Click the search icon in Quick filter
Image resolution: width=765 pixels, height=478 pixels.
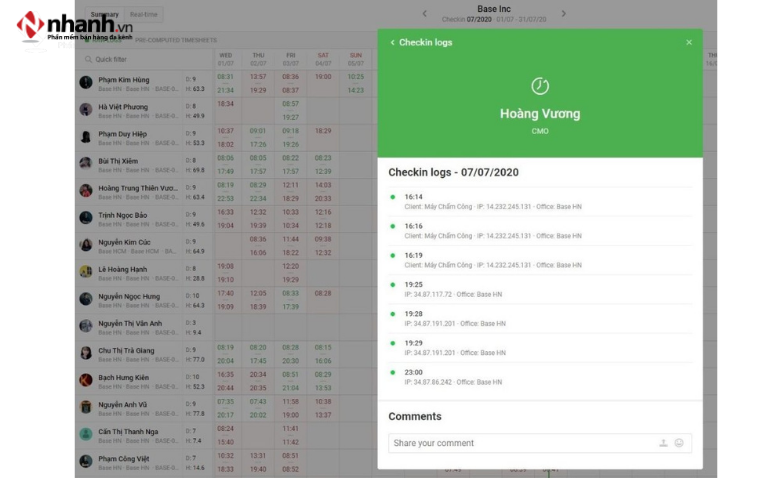tap(88, 59)
